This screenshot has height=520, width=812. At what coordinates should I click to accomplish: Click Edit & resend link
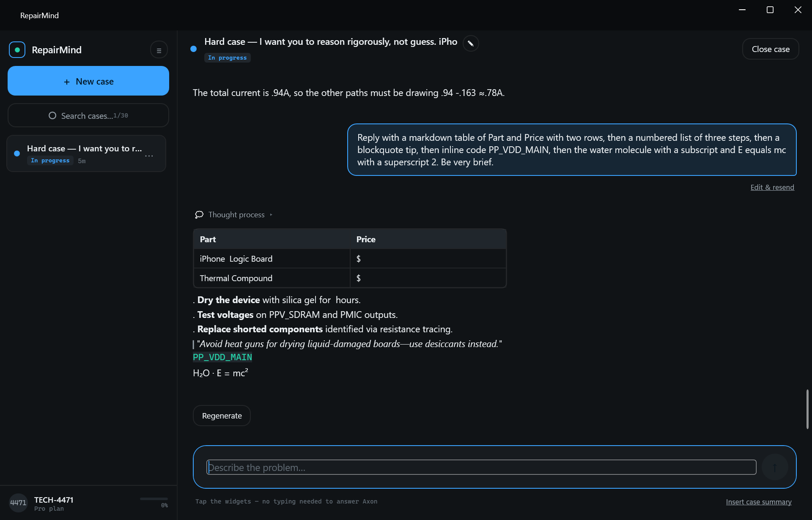[x=772, y=187]
